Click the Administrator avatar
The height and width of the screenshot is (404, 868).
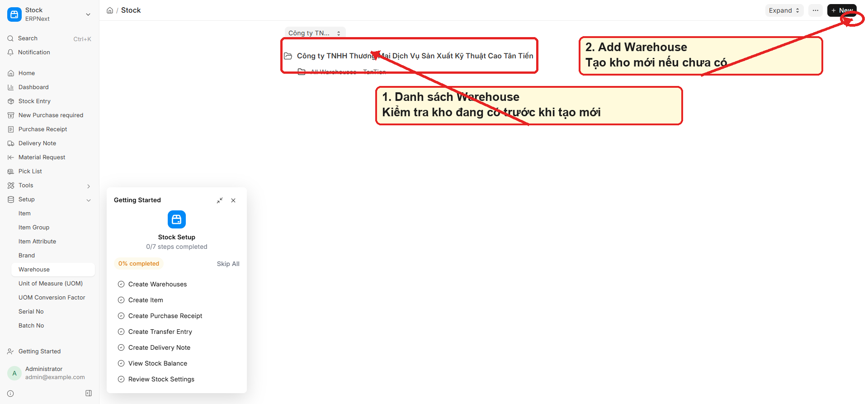[x=14, y=373]
